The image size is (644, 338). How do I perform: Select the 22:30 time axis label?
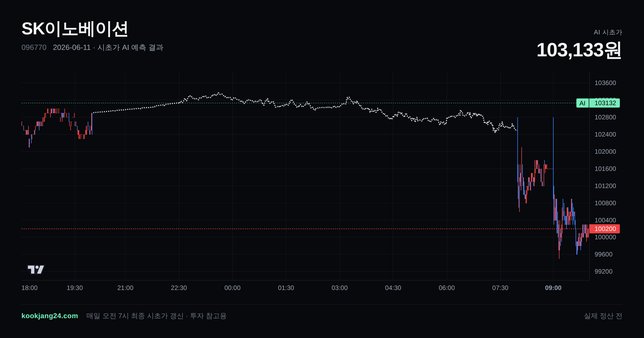[x=179, y=288]
